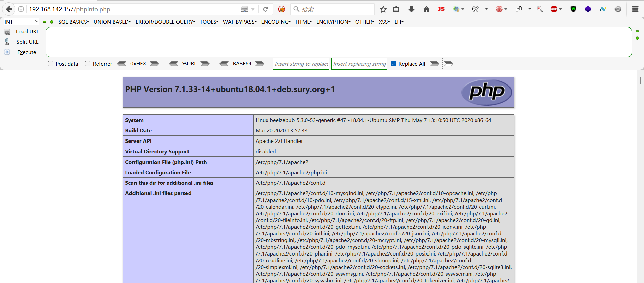Open the ENCODING menu
This screenshot has width=644, height=283.
click(x=276, y=22)
